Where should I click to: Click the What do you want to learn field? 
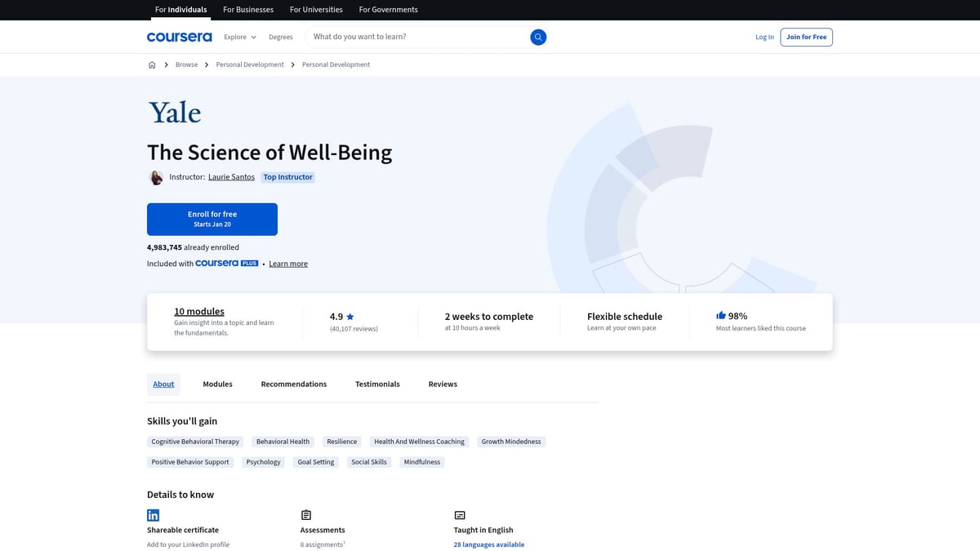(408, 37)
